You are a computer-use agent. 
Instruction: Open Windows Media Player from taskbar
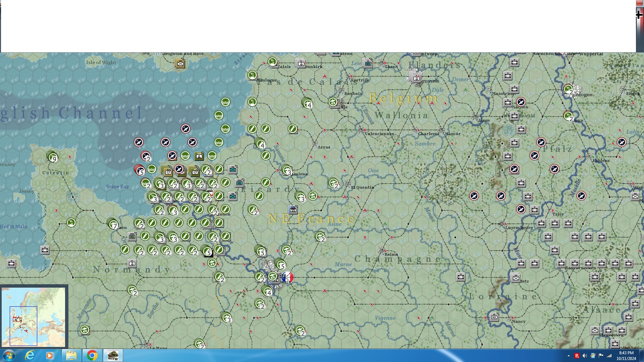[x=50, y=355]
